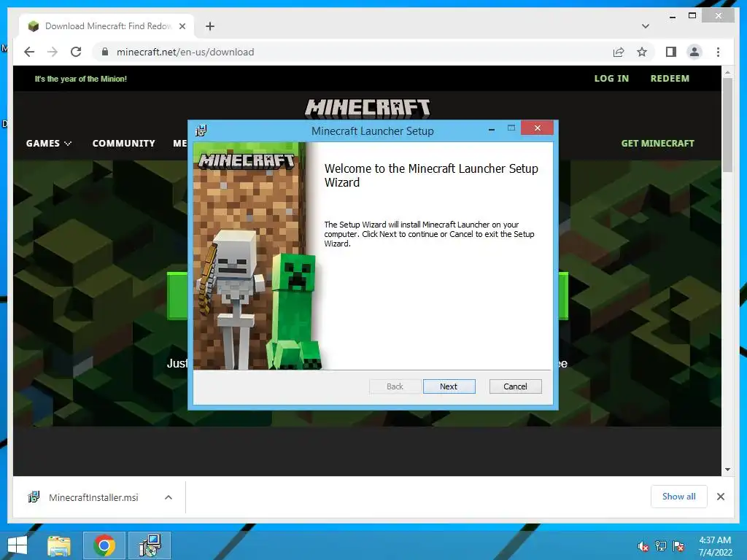This screenshot has width=747, height=560.
Task: Click the Minecraft logo on the webpage
Action: point(368,108)
